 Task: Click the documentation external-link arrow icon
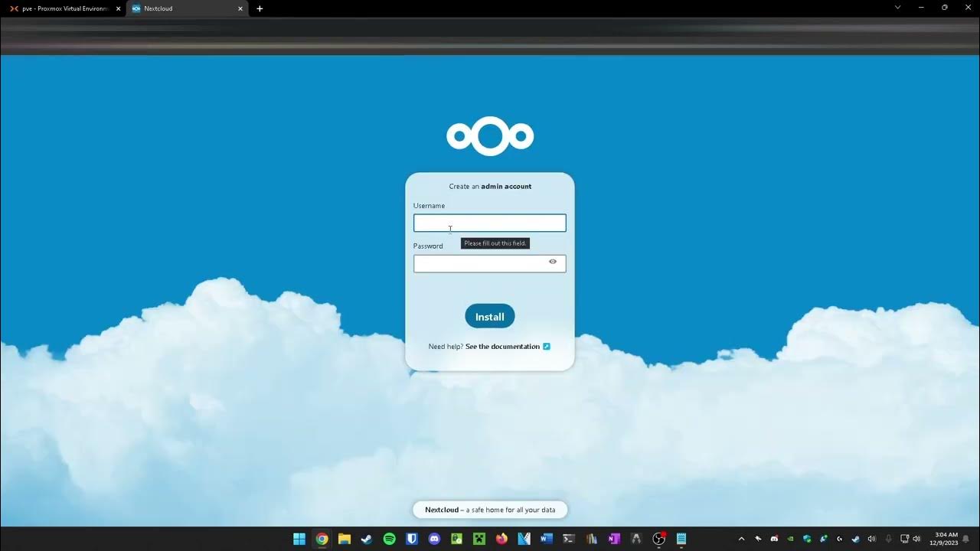[547, 347]
